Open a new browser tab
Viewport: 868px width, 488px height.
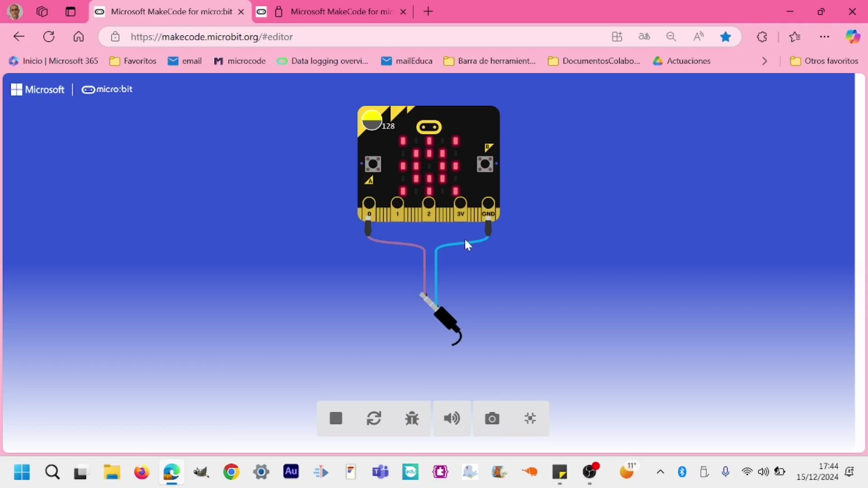click(x=428, y=12)
